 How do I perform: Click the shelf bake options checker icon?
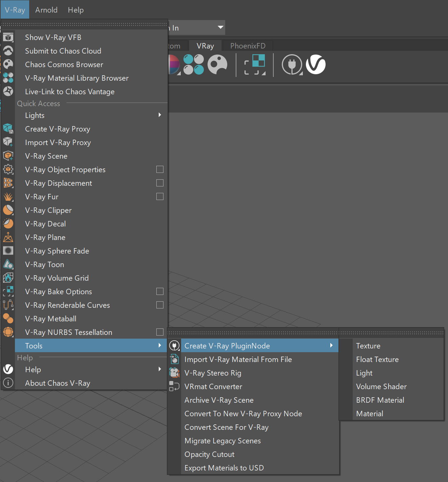pyautogui.click(x=255, y=64)
